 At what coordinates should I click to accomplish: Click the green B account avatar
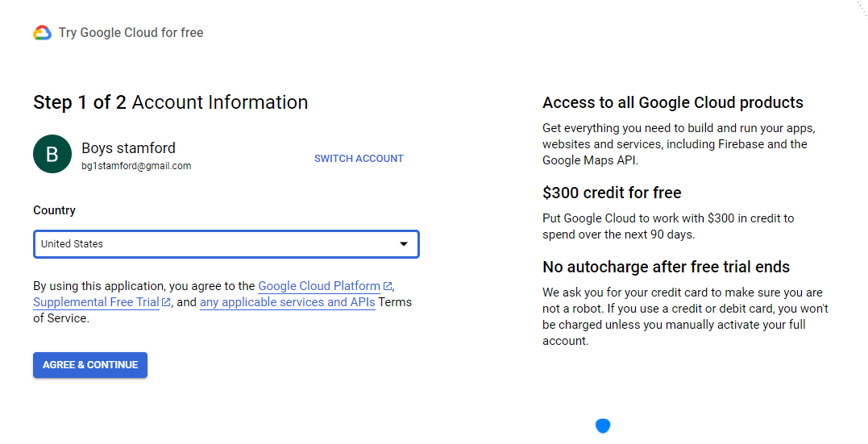coord(52,154)
